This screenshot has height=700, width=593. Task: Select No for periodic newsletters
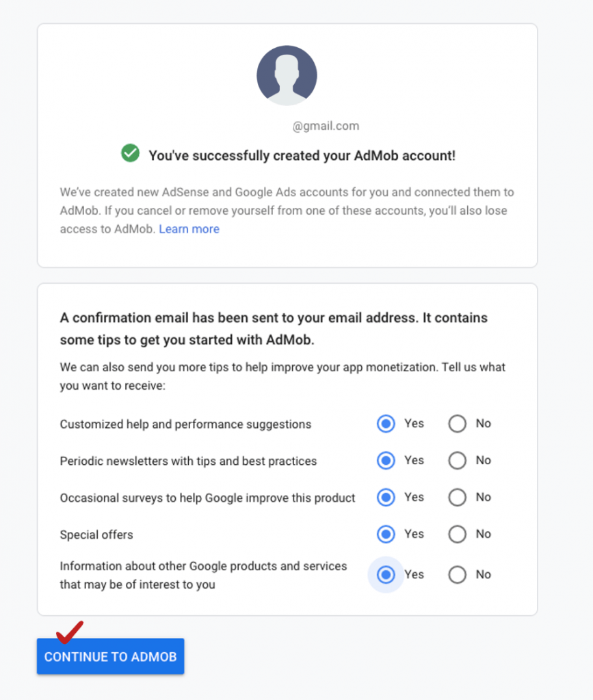click(x=456, y=461)
